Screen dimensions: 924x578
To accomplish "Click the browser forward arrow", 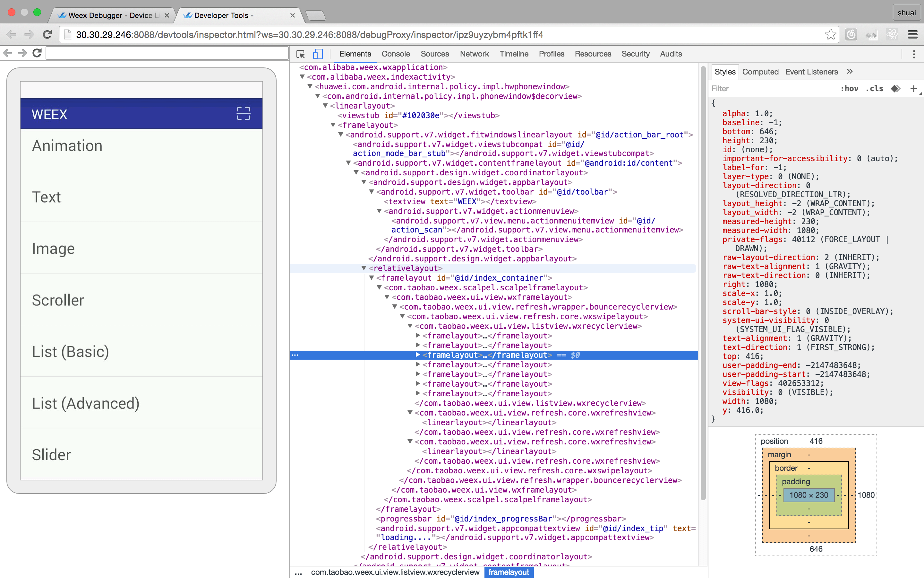I will tap(29, 35).
